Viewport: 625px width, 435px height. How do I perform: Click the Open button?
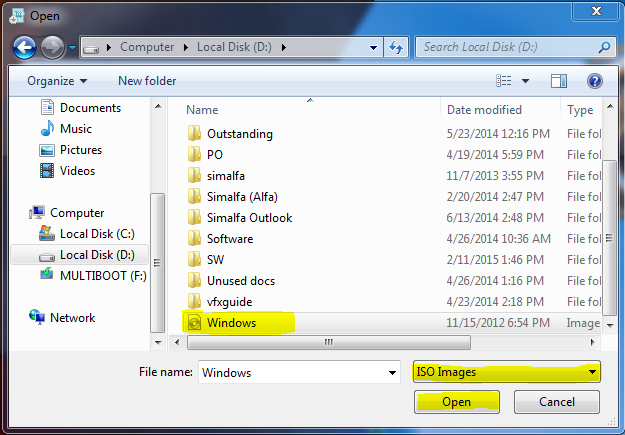(x=457, y=402)
